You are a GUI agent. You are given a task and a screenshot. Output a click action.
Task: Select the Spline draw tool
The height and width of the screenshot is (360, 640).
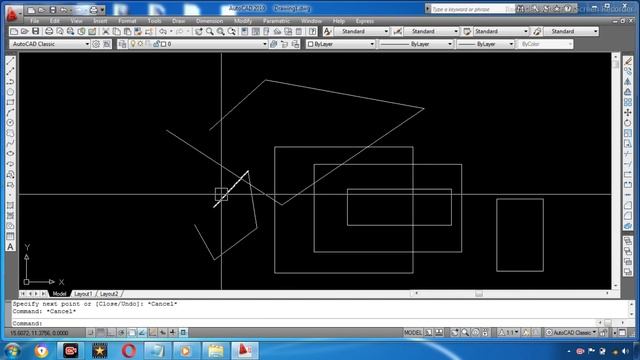coord(10,143)
